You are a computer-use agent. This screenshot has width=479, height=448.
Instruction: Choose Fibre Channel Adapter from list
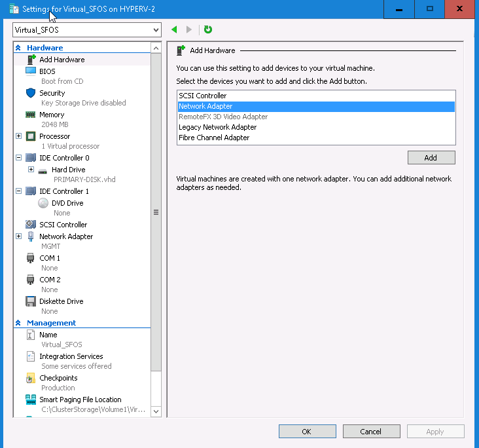click(x=214, y=138)
